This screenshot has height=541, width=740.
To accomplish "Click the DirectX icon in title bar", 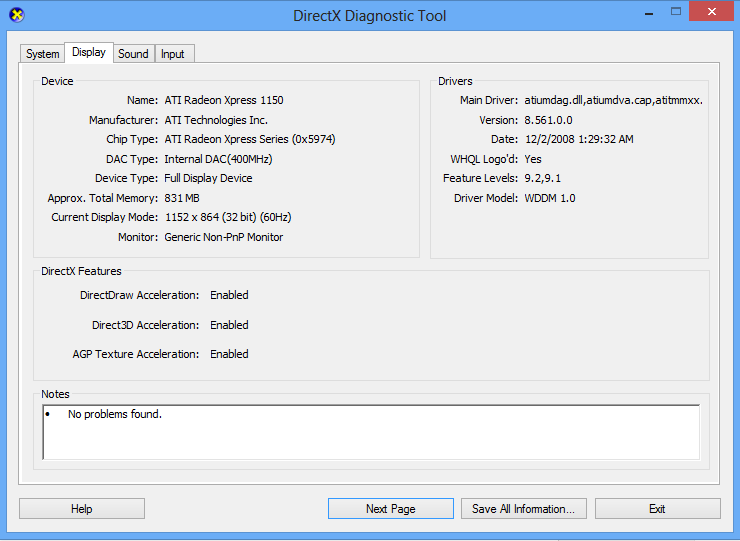I will click(x=17, y=15).
